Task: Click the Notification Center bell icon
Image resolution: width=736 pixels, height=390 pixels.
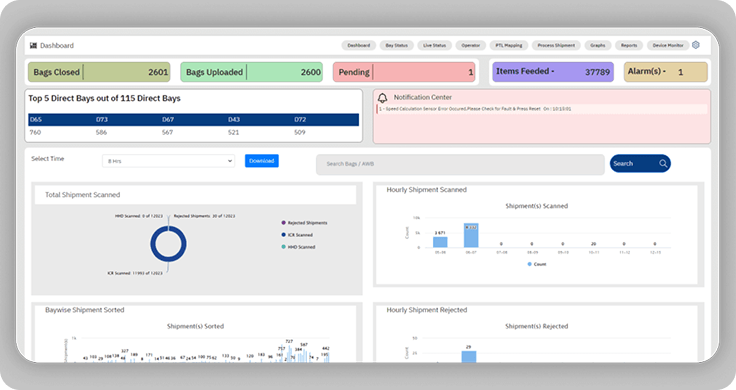Action: click(383, 98)
